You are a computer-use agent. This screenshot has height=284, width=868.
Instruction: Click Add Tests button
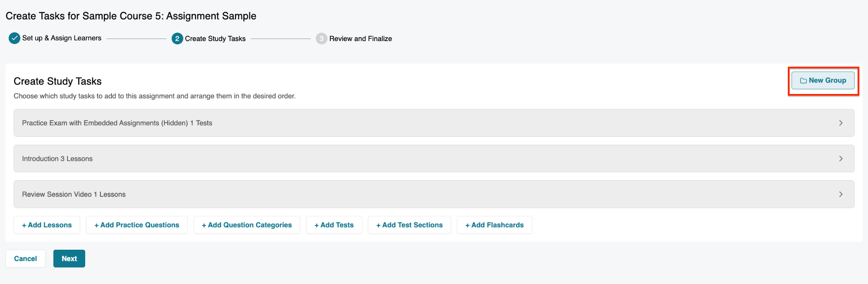pos(334,225)
